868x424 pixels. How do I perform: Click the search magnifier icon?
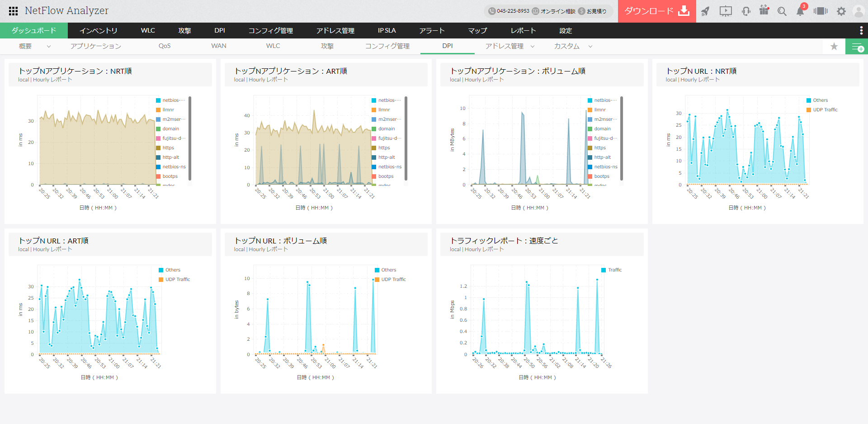point(782,11)
